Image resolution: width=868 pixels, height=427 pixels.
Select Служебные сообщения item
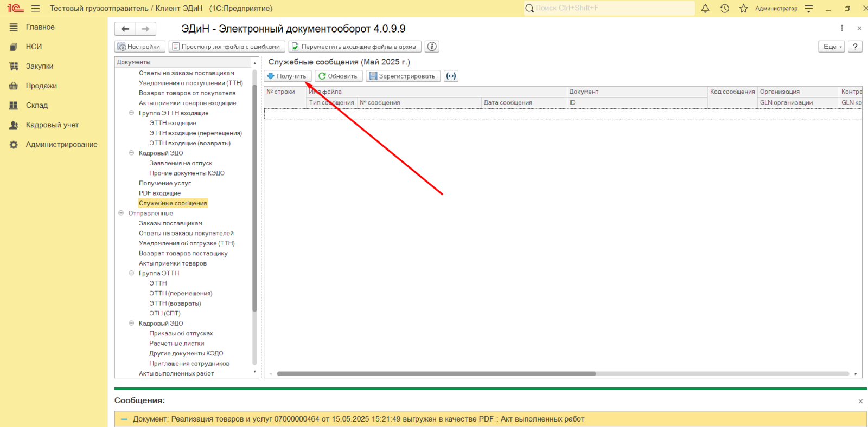[x=173, y=203]
